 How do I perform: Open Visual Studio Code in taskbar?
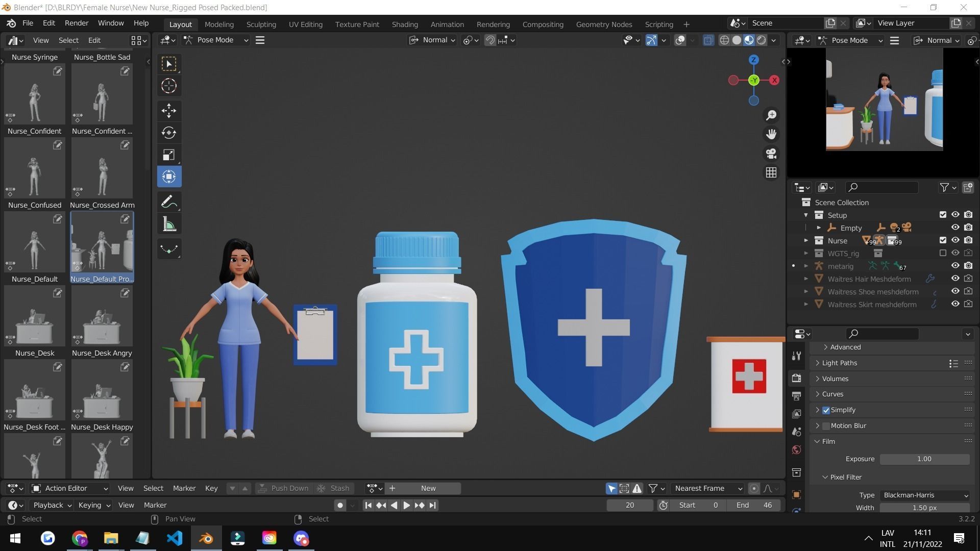pos(175,538)
